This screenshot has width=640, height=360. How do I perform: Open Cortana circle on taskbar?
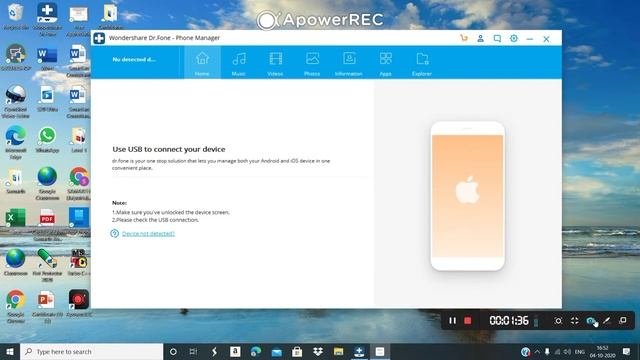173,351
